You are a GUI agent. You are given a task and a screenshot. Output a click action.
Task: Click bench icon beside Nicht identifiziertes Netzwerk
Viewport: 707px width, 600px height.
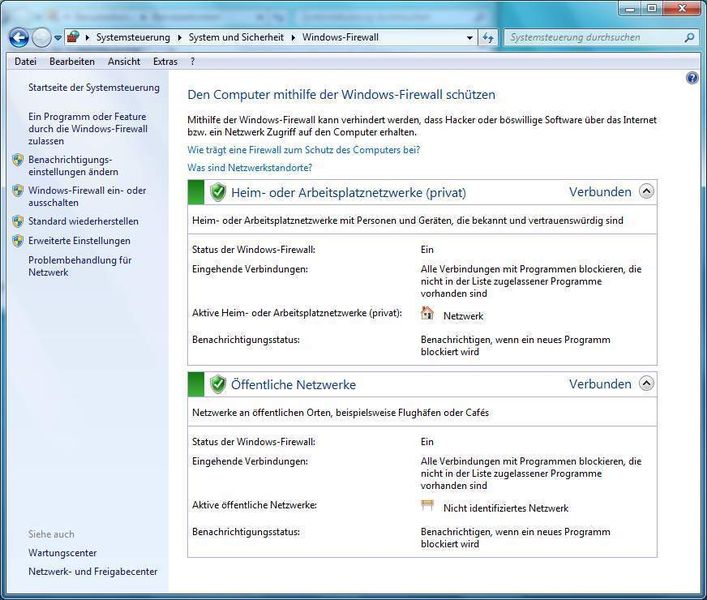click(x=427, y=505)
